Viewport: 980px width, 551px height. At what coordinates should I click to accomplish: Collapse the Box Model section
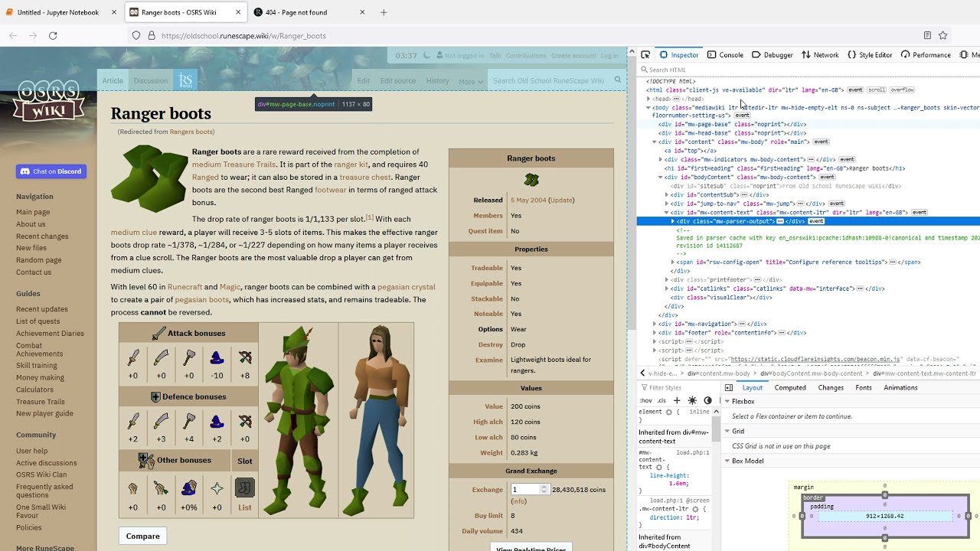[727, 461]
